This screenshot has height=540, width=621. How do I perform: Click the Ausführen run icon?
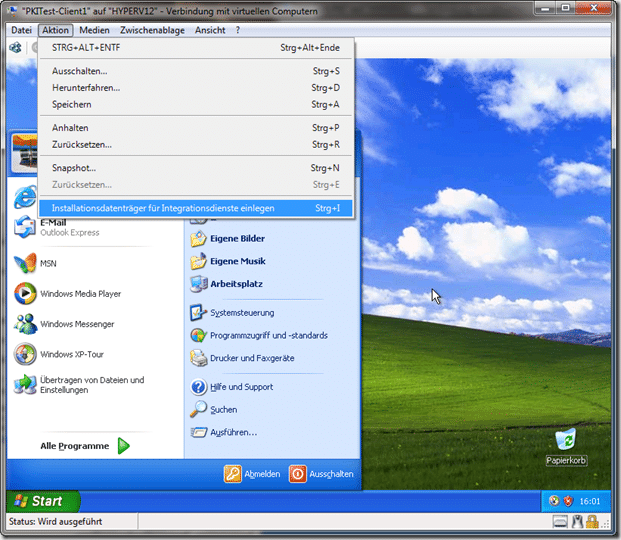(x=198, y=432)
